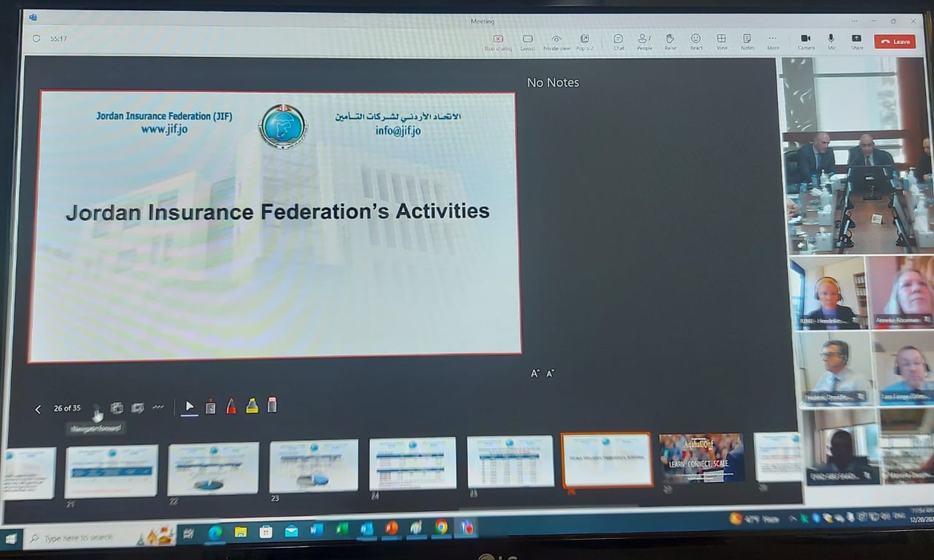The height and width of the screenshot is (560, 934).
Task: Select the cursor arrow pointer tool
Action: (x=190, y=407)
